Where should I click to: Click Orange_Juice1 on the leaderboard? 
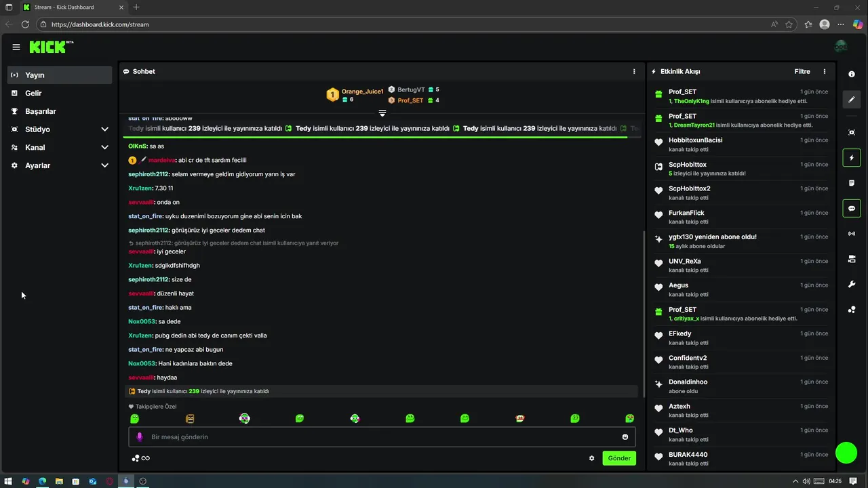click(x=362, y=91)
